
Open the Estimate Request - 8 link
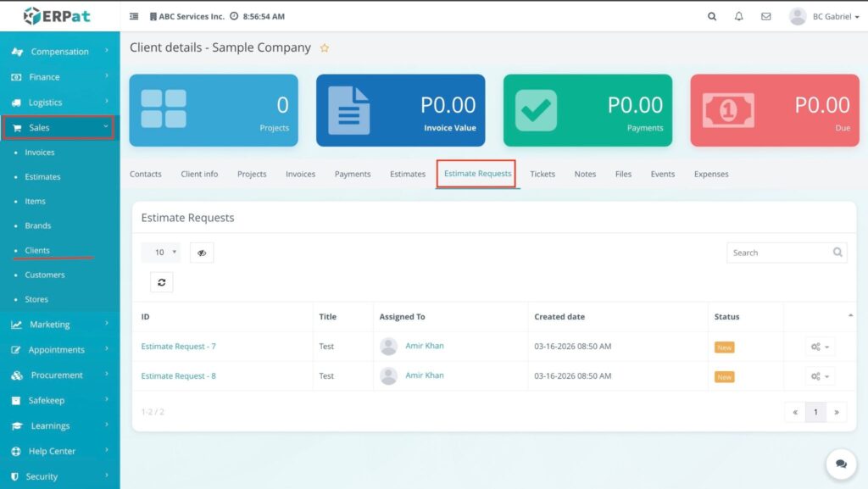click(x=178, y=375)
